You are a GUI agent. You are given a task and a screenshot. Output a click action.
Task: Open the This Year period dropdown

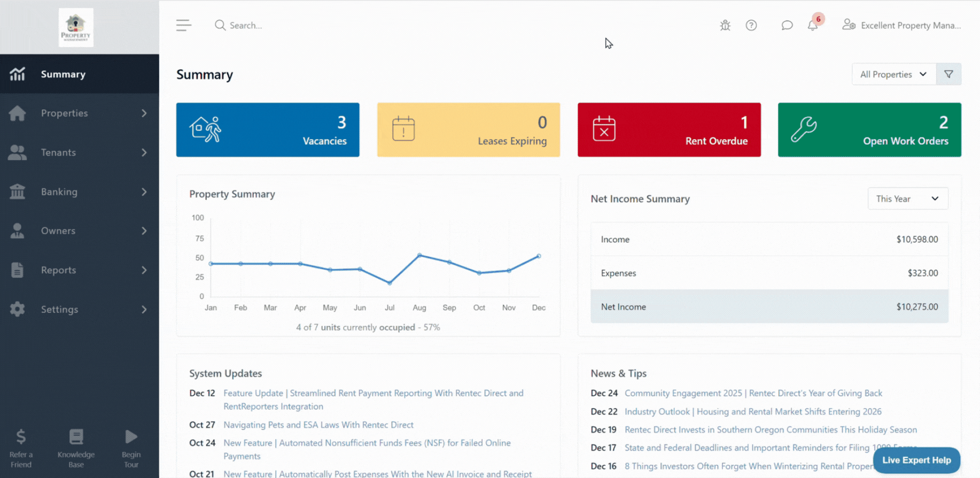907,199
